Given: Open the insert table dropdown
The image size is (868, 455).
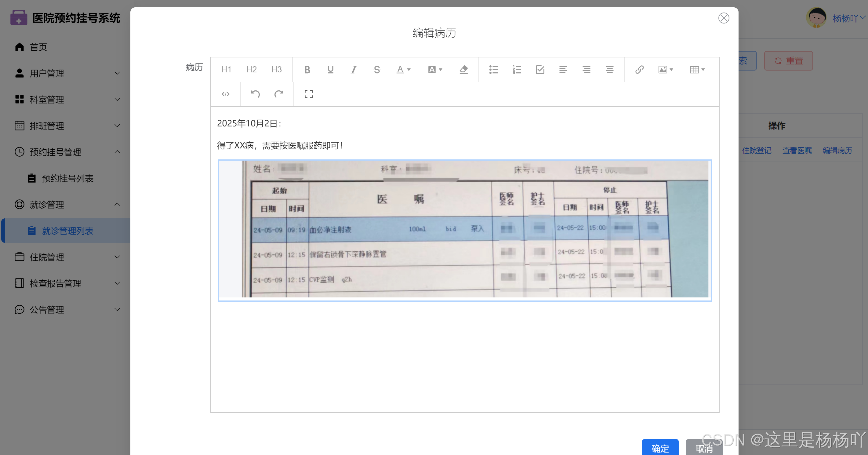Looking at the screenshot, I should coord(697,70).
